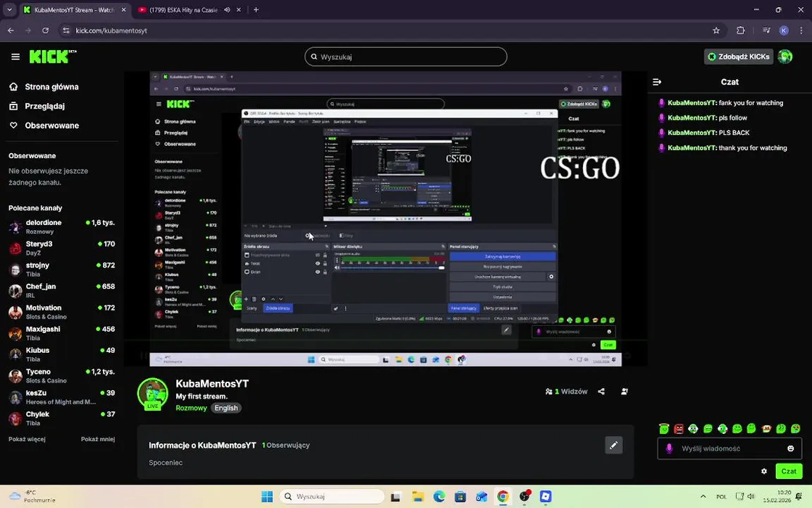Screen dimensions: 812x508
Task: Reload the page in Chrome
Action: click(x=46, y=30)
